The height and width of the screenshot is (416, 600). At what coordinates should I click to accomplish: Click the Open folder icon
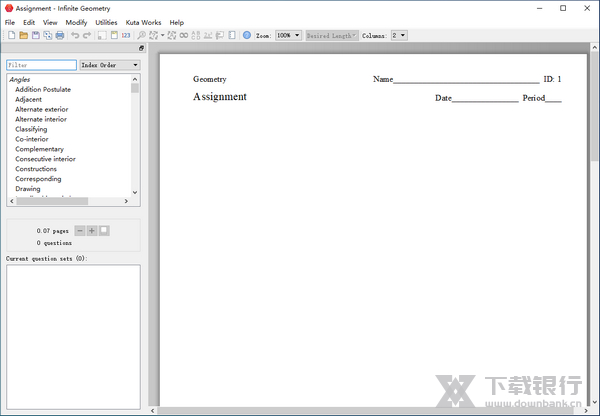pos(23,35)
